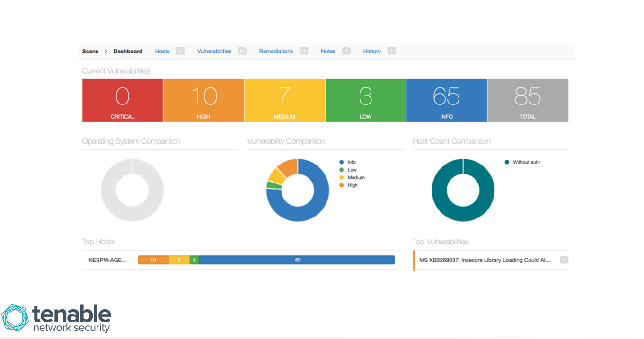Viewport: 644px width, 339px height.
Task: Click the orange High severity tile
Action: pyautogui.click(x=203, y=100)
